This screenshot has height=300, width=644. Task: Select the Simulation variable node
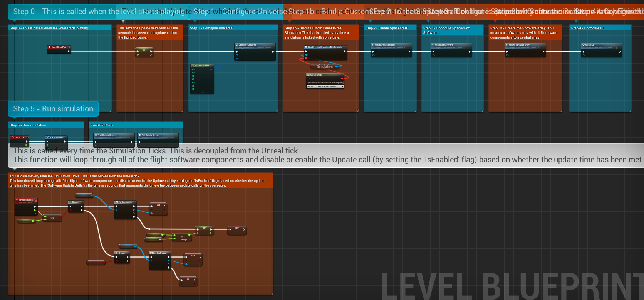tap(325, 66)
